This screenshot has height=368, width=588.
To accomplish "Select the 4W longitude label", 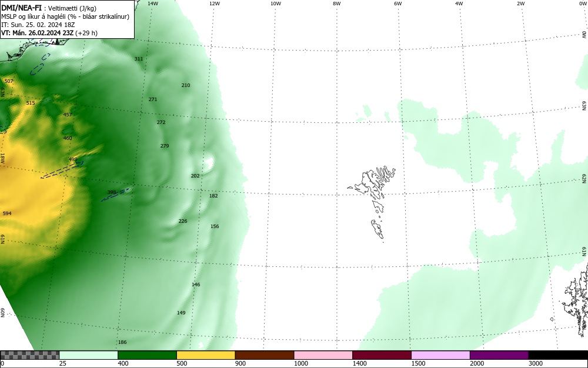I will [x=459, y=4].
